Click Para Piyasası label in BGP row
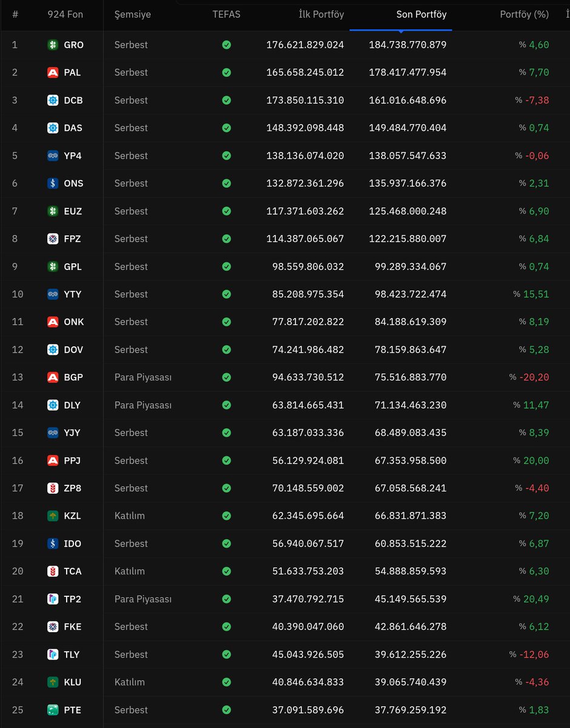The height and width of the screenshot is (728, 570). tap(143, 377)
